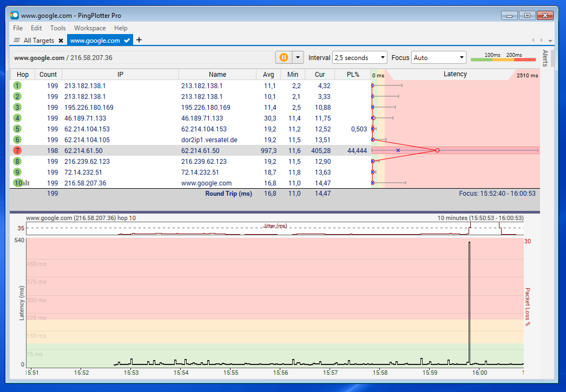Open the Tools menu
The width and height of the screenshot is (566, 392).
tap(58, 28)
